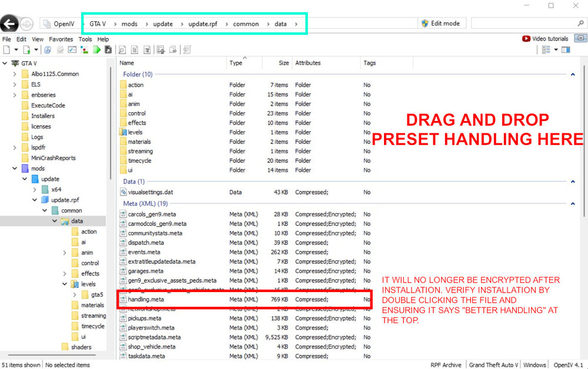Click the magnifier view file toolbar icon
The width and height of the screenshot is (588, 369).
[x=122, y=49]
